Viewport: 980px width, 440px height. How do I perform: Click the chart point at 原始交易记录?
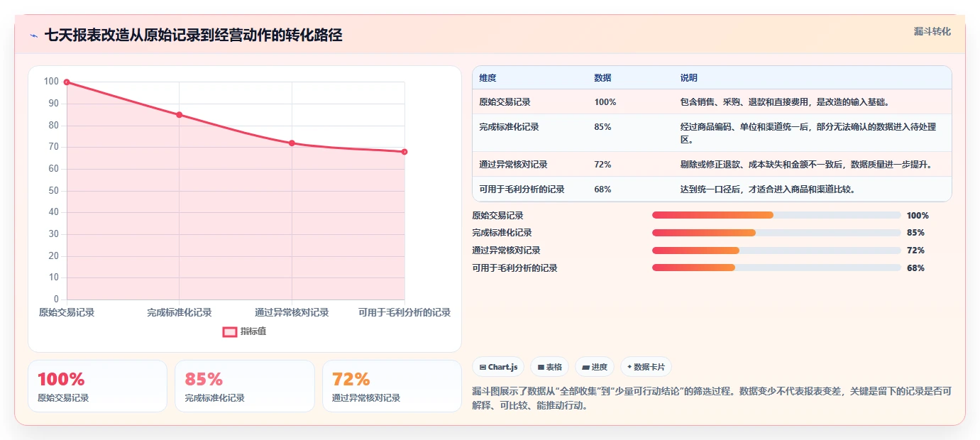67,82
